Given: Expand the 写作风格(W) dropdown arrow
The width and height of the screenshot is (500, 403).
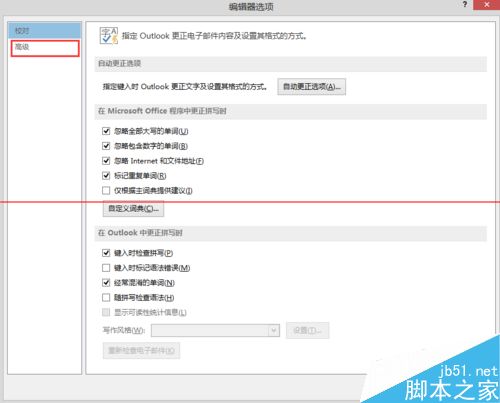Looking at the screenshot, I should click(274, 331).
